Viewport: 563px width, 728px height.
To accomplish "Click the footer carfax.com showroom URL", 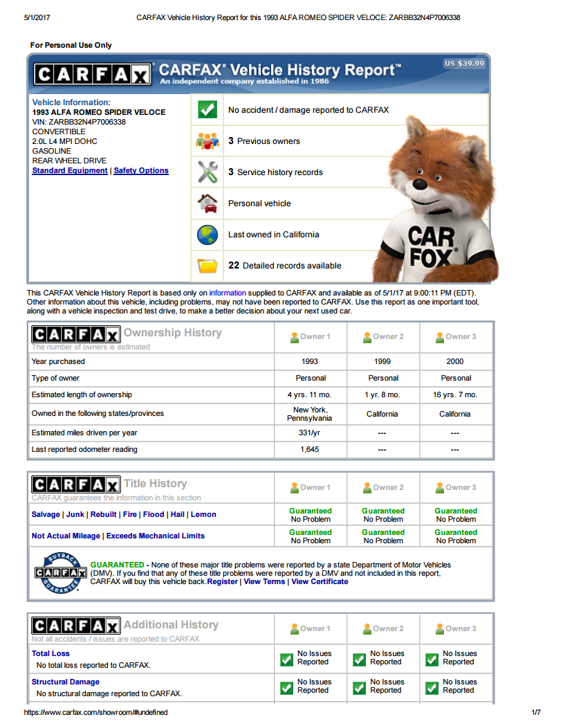I will pyautogui.click(x=95, y=712).
